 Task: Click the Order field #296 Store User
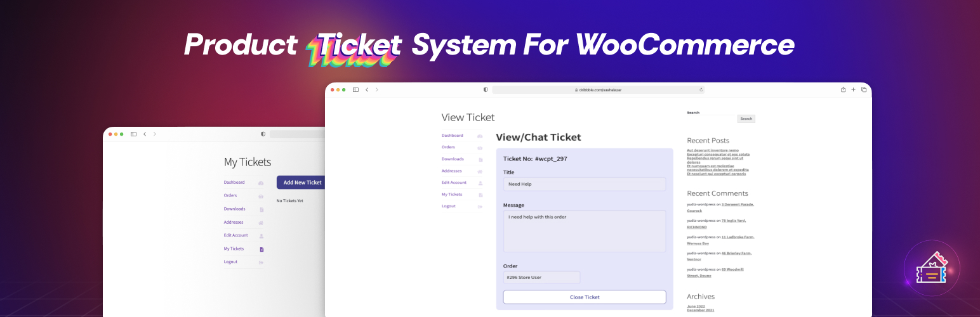(x=541, y=278)
